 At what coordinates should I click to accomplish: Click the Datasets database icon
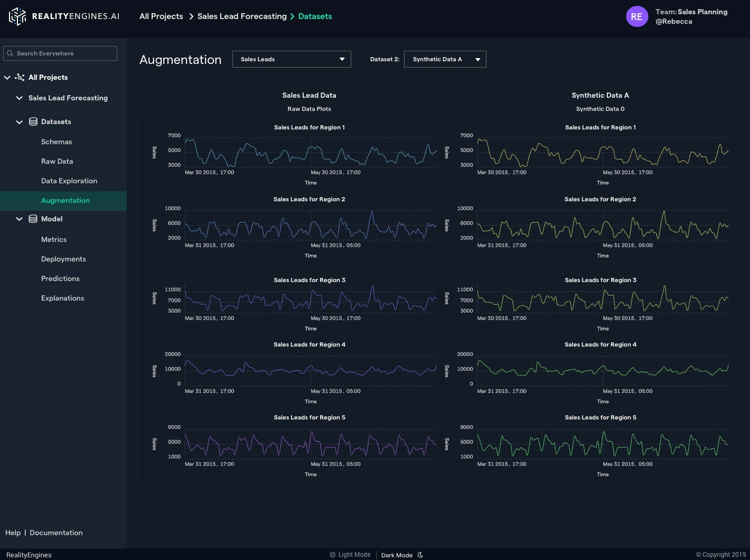point(33,122)
